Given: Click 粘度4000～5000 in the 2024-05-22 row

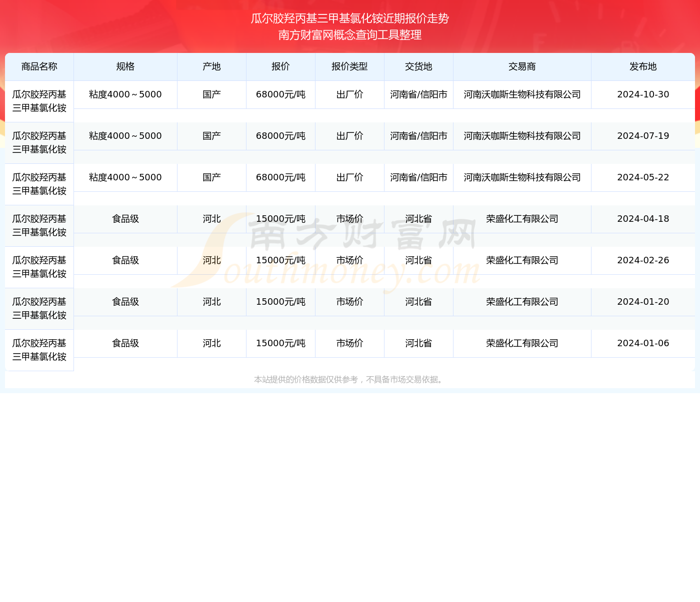Looking at the screenshot, I should (125, 177).
